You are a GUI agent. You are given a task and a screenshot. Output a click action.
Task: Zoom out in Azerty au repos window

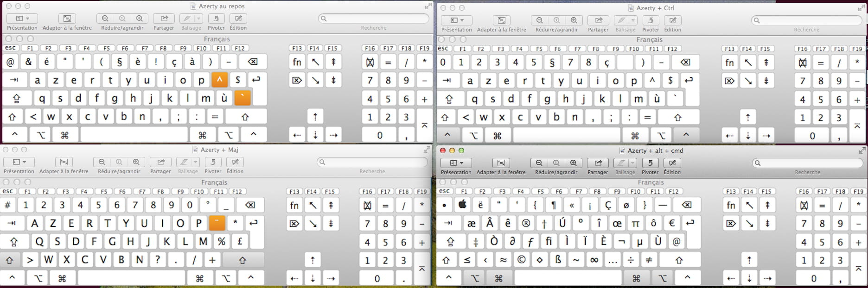click(x=105, y=19)
